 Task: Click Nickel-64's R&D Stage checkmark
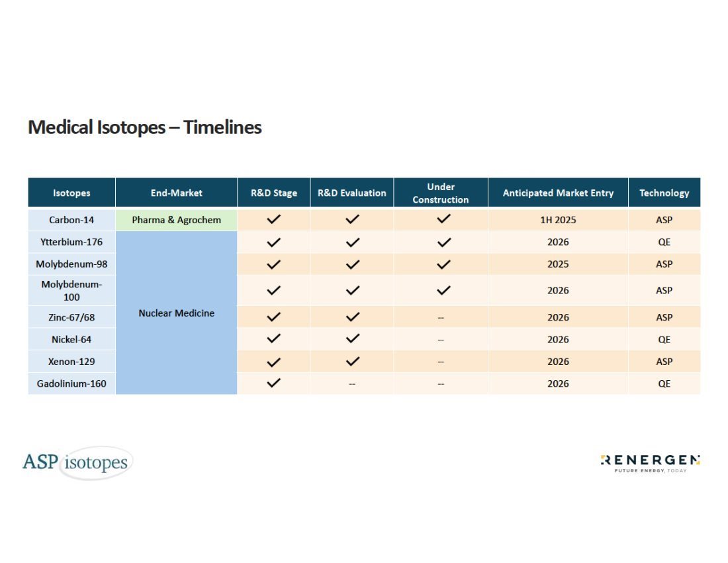point(274,339)
